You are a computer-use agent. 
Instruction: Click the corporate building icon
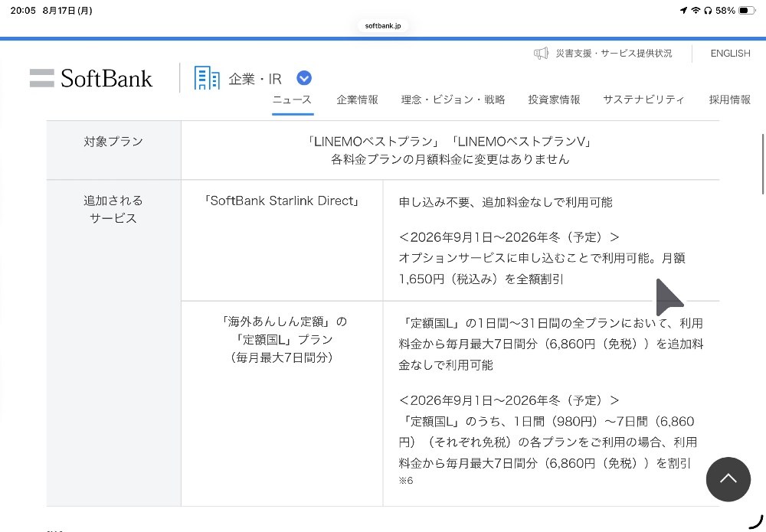pyautogui.click(x=207, y=78)
